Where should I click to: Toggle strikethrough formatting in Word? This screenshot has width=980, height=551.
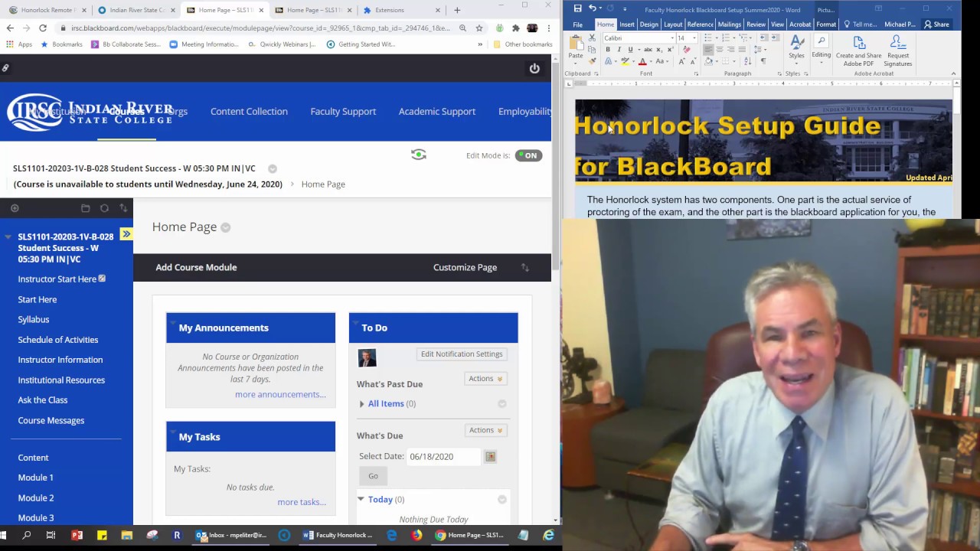[x=648, y=50]
